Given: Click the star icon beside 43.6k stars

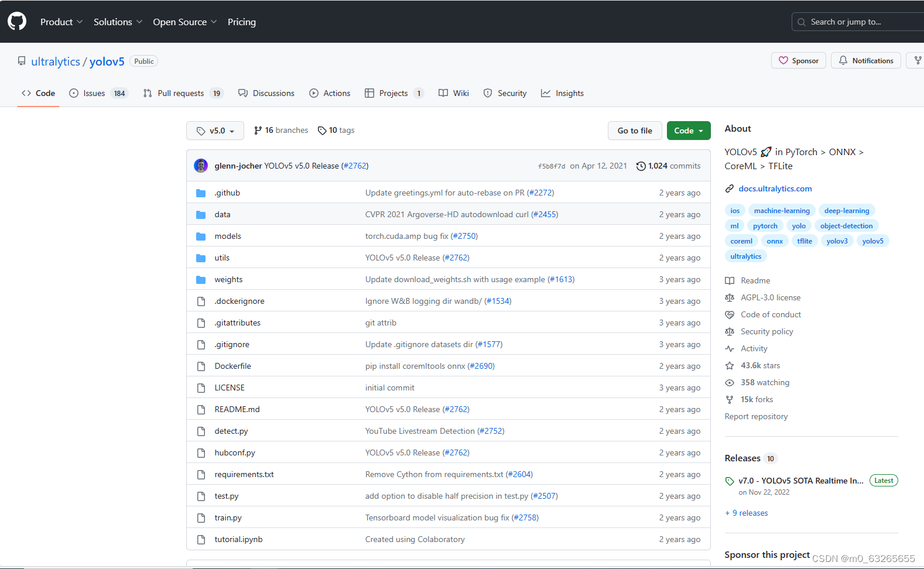Looking at the screenshot, I should click(730, 366).
